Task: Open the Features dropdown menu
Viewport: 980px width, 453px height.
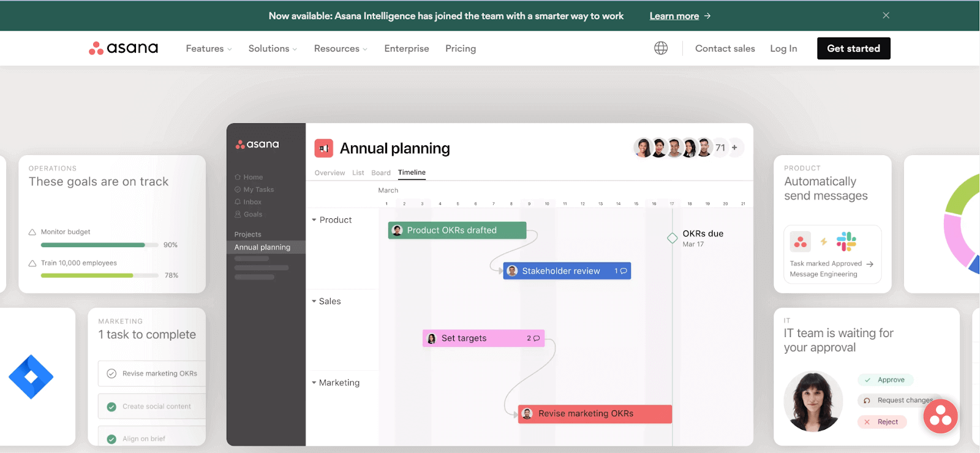Action: (x=209, y=48)
